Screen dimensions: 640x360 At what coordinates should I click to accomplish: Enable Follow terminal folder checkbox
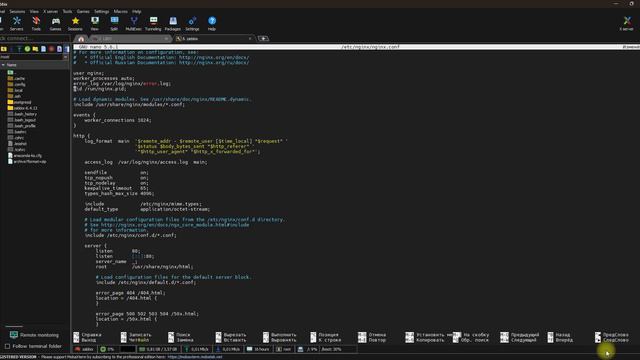pos(7,346)
